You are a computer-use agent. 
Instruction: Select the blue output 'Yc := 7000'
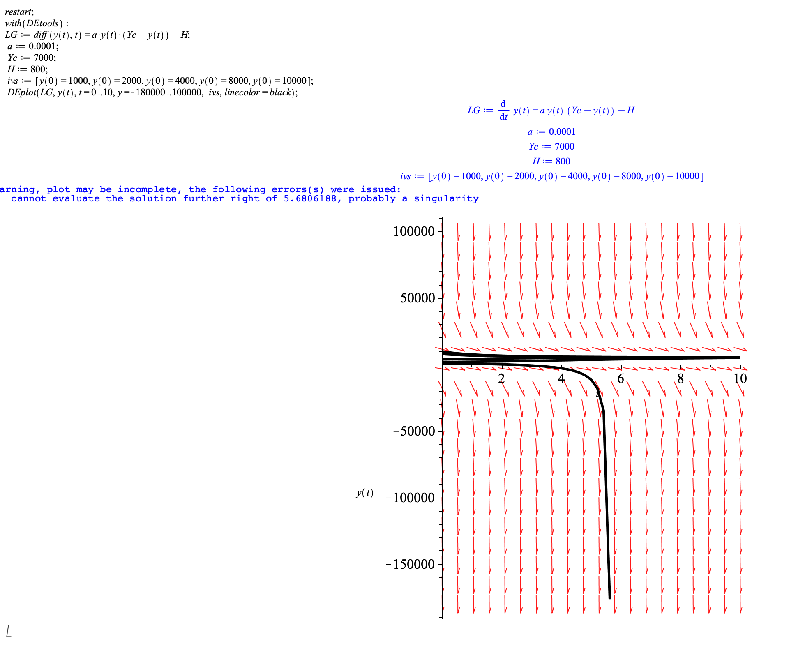pyautogui.click(x=551, y=147)
